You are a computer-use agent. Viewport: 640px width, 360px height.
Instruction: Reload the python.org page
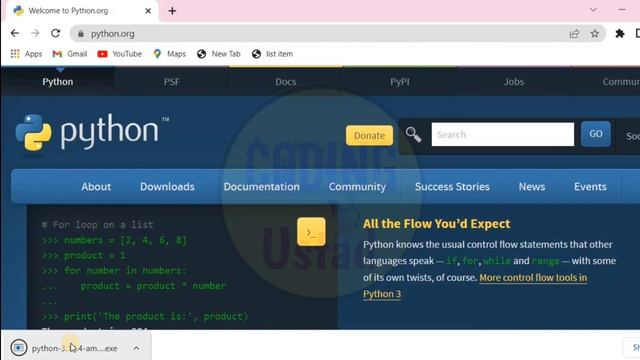point(56,33)
